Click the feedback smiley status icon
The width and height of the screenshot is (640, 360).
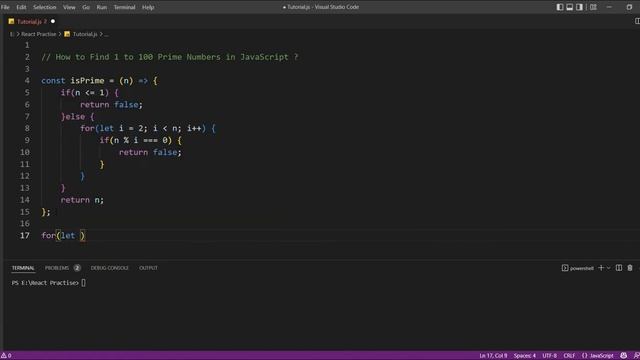(x=623, y=356)
